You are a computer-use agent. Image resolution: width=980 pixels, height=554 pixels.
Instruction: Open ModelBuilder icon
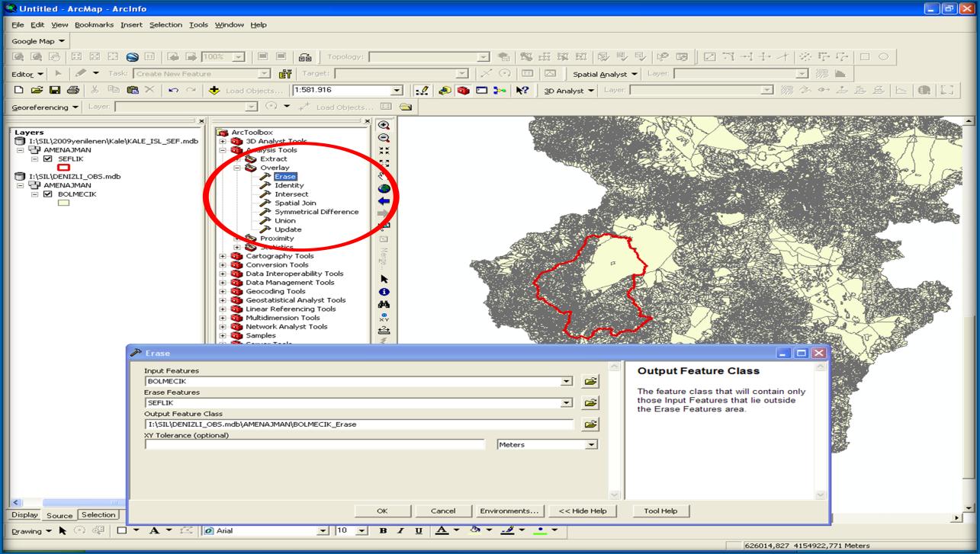tap(500, 91)
